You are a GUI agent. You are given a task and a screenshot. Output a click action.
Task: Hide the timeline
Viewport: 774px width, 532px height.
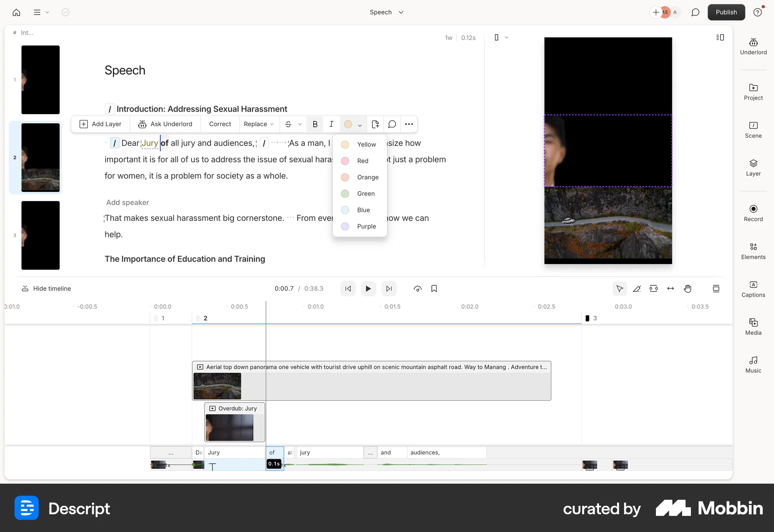(46, 289)
